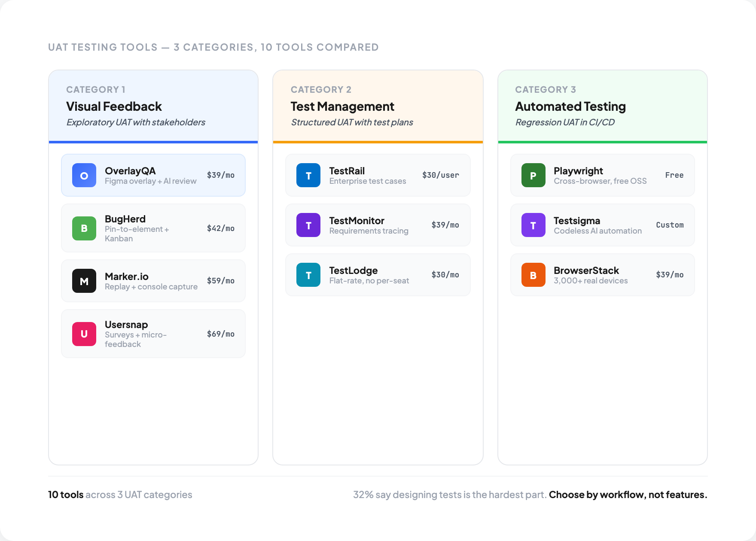
Task: Click 'Regression UAT in CI/CD' subtitle
Action: coord(565,122)
